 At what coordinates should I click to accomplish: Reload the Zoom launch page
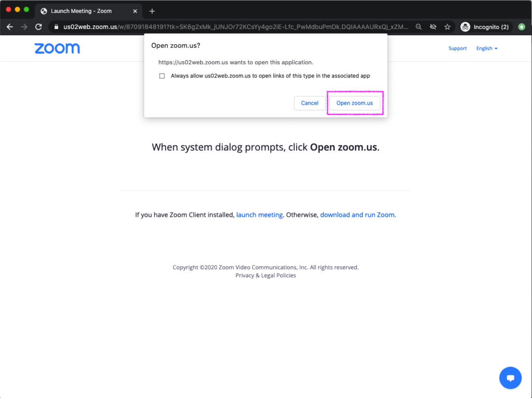(38, 27)
